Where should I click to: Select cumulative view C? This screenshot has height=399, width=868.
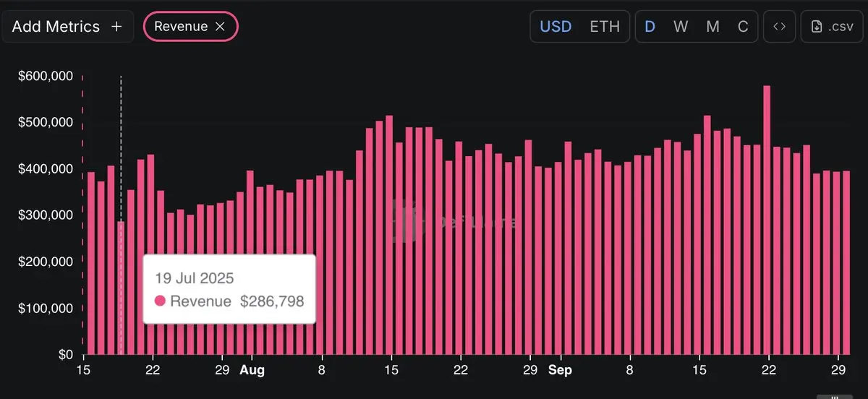pos(743,27)
